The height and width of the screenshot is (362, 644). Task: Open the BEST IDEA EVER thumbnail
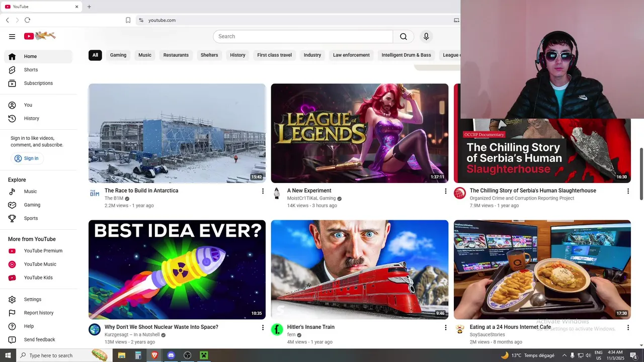pyautogui.click(x=177, y=269)
